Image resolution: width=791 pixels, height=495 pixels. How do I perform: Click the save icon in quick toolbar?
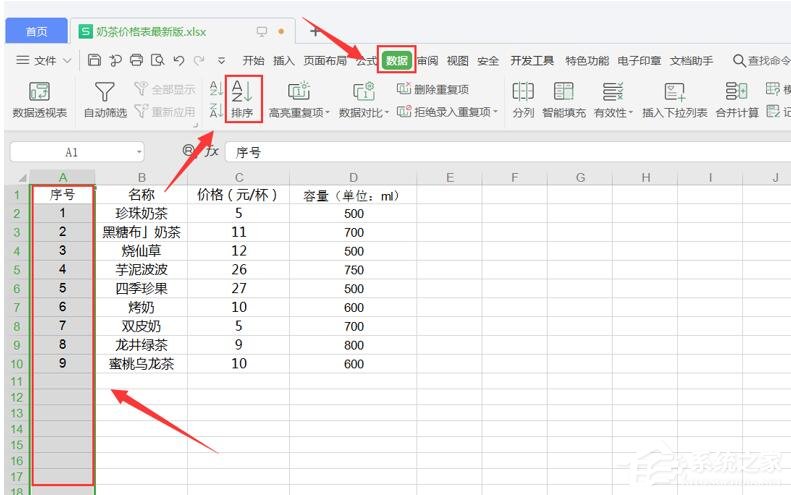click(x=94, y=61)
